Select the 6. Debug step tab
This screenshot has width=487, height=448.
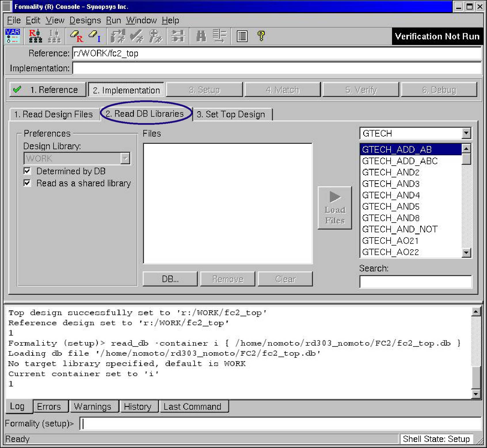tap(439, 90)
